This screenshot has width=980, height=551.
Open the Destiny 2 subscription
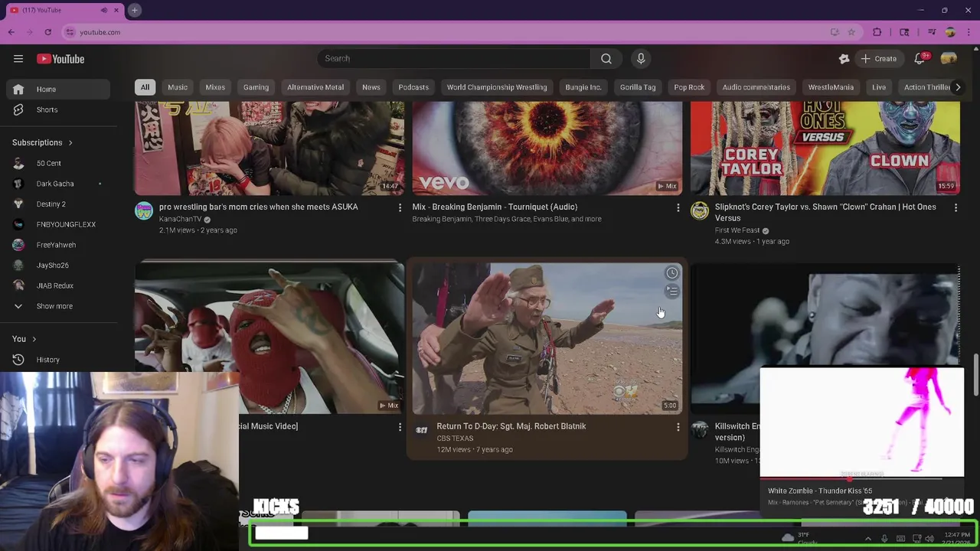click(x=58, y=204)
